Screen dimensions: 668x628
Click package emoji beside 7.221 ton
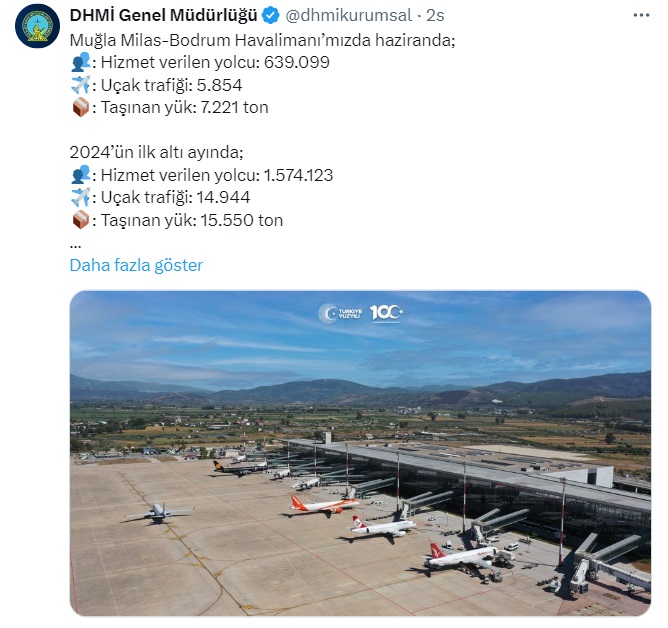coord(81,107)
